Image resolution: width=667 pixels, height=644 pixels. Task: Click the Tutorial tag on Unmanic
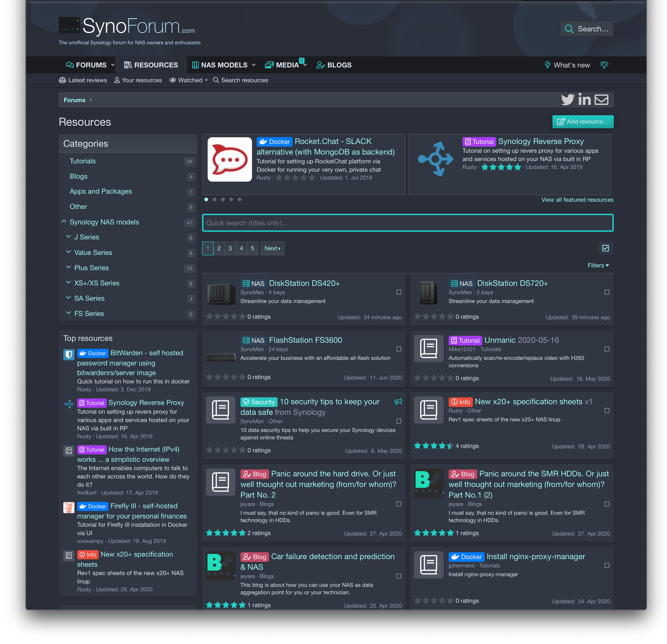tap(465, 341)
